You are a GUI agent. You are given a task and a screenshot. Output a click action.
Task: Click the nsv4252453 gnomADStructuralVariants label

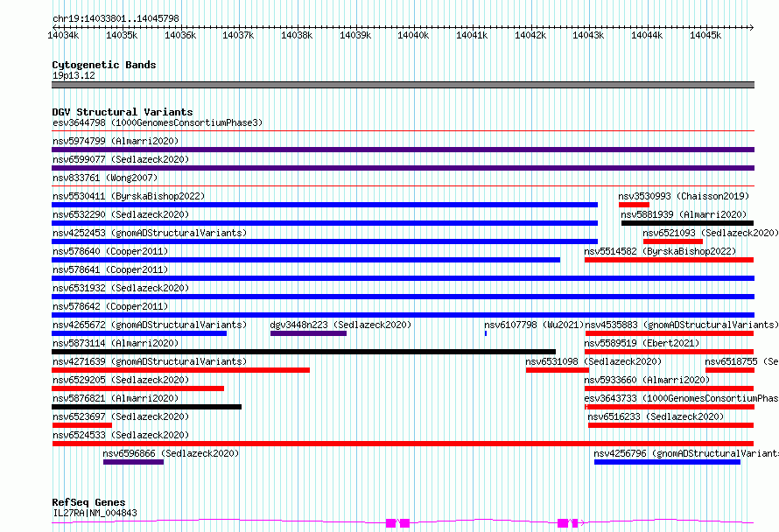pyautogui.click(x=150, y=233)
